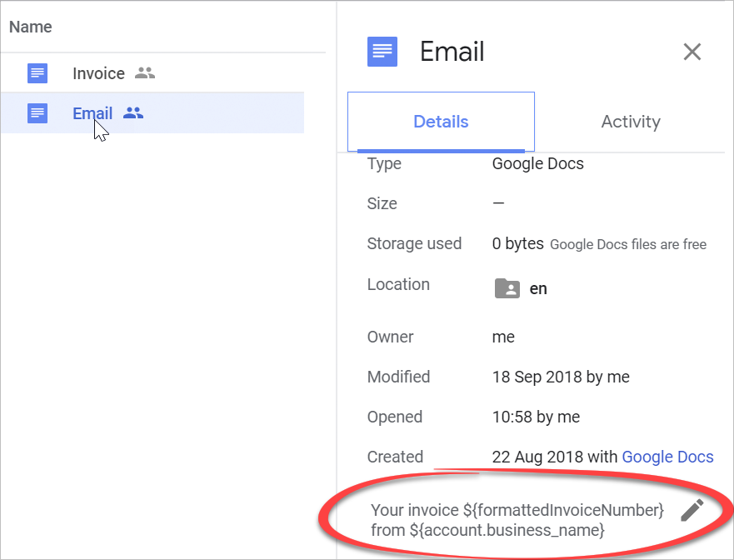Click the Google Docs icon in details header
This screenshot has width=734, height=560.
click(x=382, y=52)
